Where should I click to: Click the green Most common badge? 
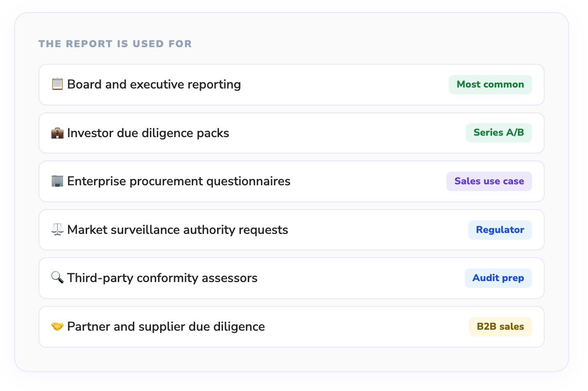[x=490, y=84]
